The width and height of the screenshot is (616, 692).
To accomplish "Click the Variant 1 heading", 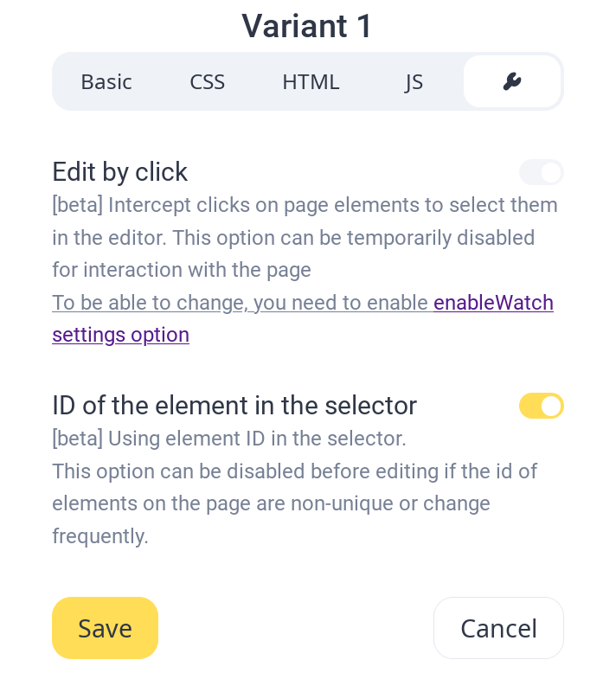I will click(307, 26).
